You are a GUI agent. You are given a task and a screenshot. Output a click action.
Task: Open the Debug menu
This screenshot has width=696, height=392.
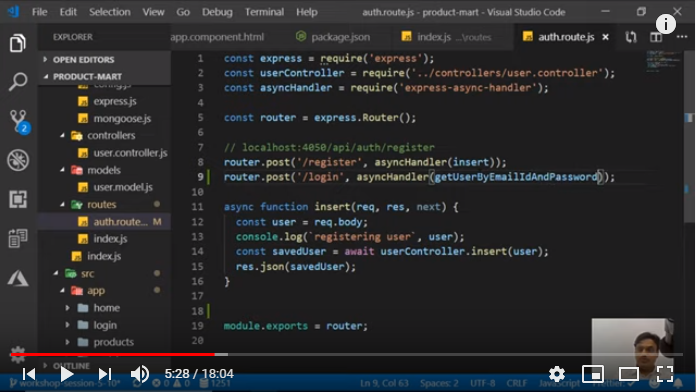(217, 12)
